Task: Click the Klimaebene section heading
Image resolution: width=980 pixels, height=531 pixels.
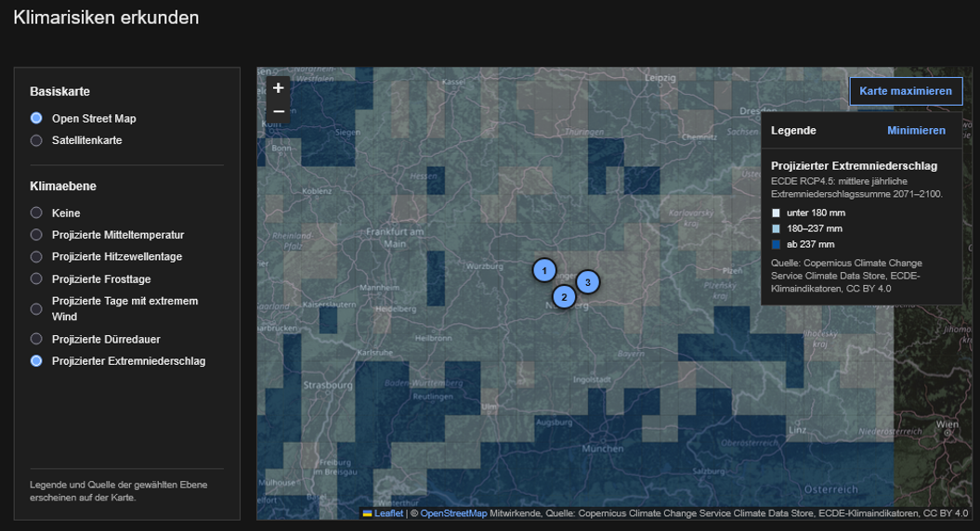Action: point(63,187)
